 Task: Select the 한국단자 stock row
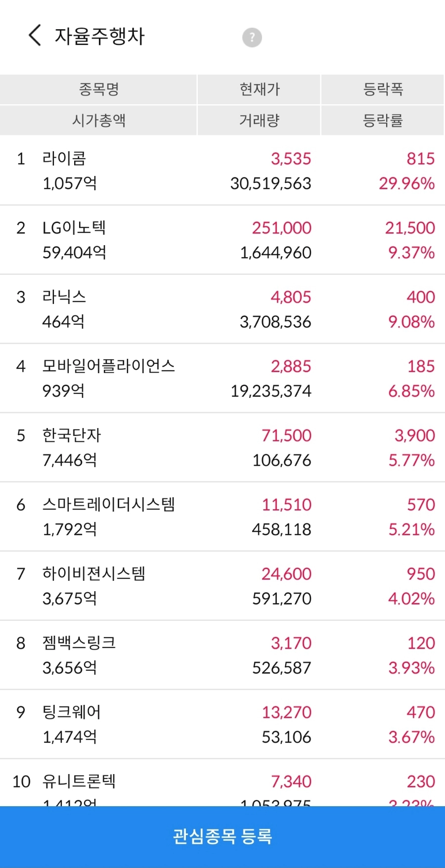(222, 447)
